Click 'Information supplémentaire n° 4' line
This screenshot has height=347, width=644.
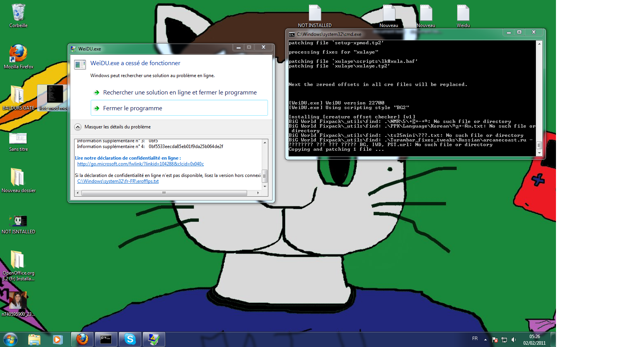[x=150, y=147]
